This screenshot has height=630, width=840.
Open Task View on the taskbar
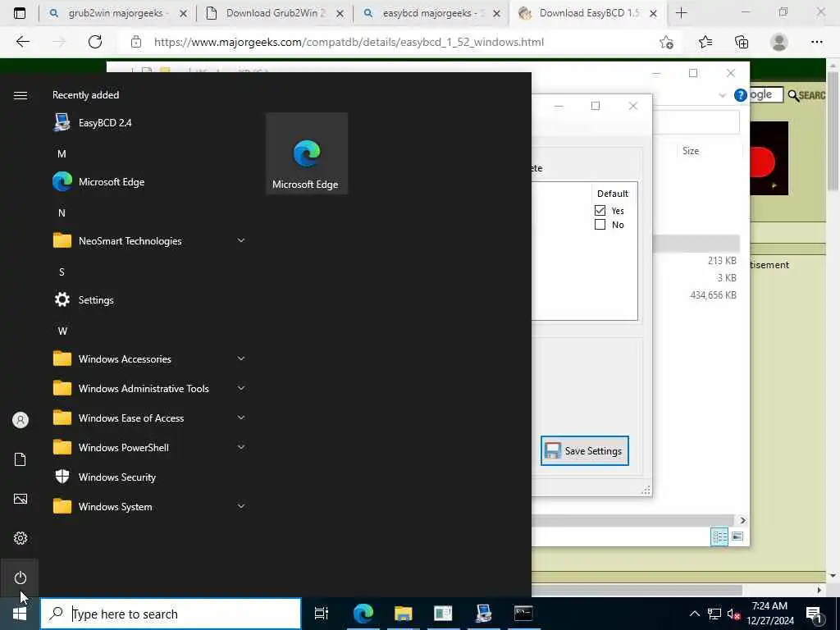click(x=322, y=614)
